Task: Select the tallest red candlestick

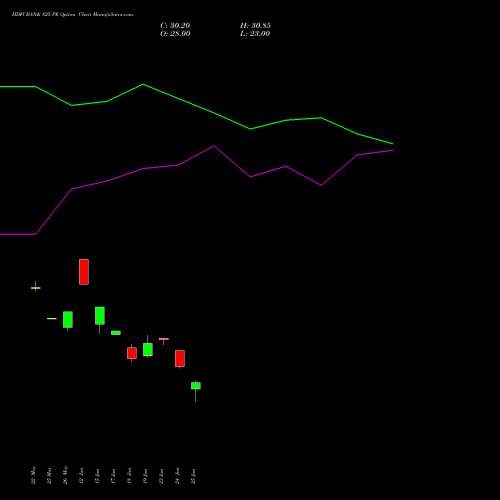Action: coord(84,272)
